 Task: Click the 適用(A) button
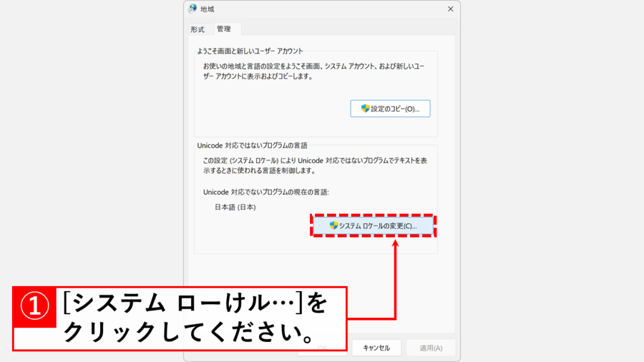click(430, 348)
